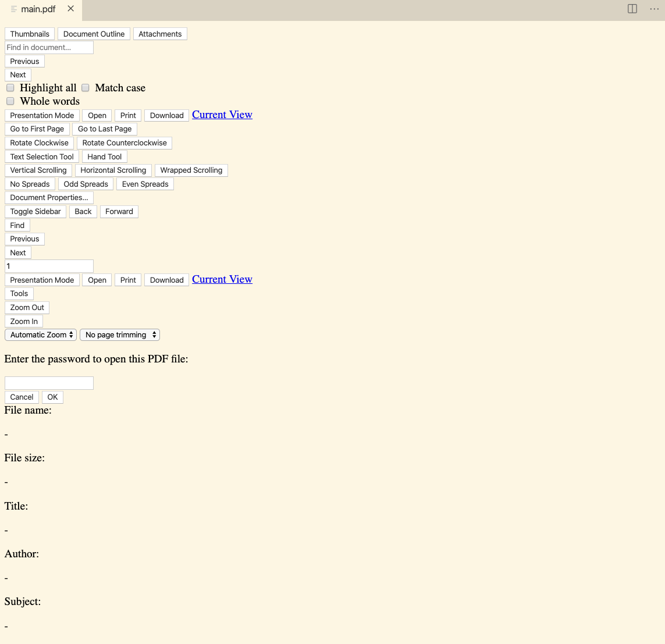Switch to Vertical Scrolling
The width and height of the screenshot is (665, 644).
38,170
